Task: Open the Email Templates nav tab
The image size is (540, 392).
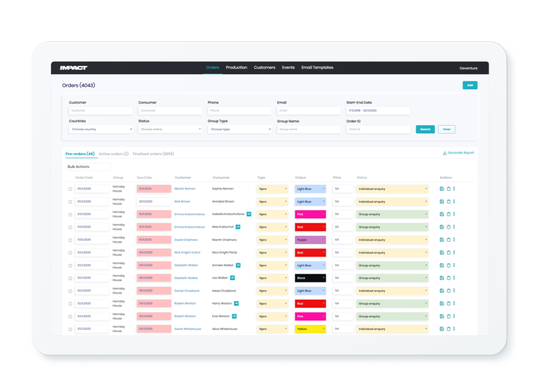Action: 317,67
